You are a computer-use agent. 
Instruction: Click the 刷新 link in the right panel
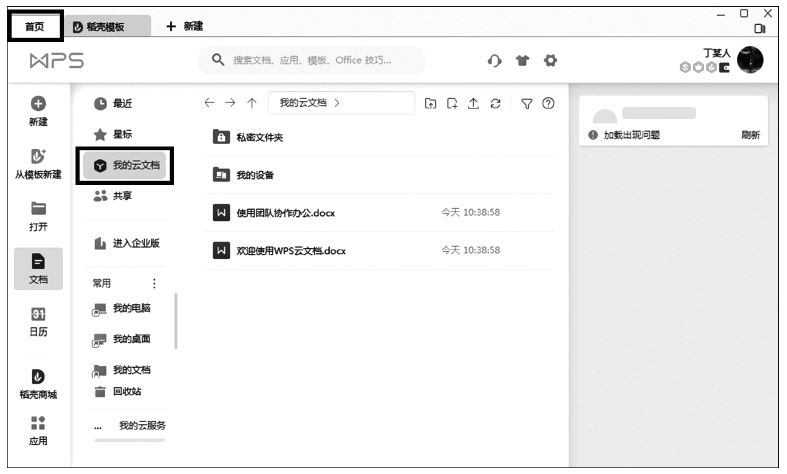point(749,135)
